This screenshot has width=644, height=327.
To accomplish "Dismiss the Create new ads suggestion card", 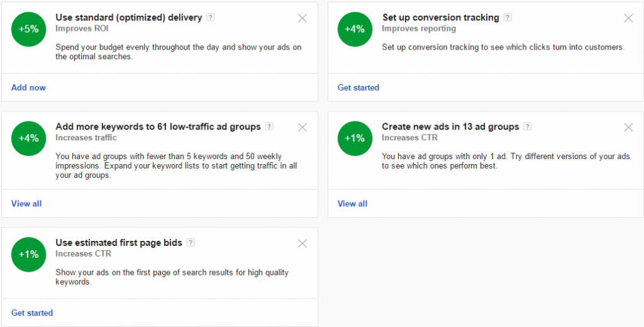I will [628, 128].
